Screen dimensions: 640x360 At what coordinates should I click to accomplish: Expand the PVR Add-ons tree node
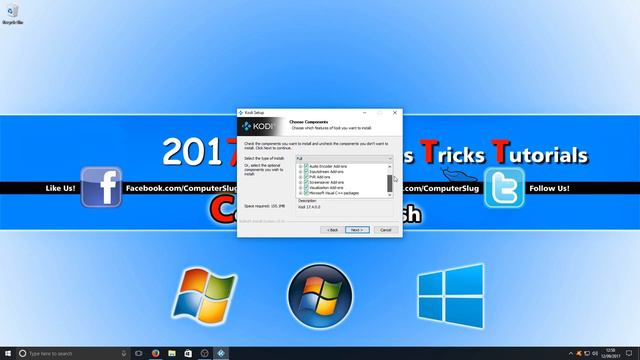[x=300, y=177]
